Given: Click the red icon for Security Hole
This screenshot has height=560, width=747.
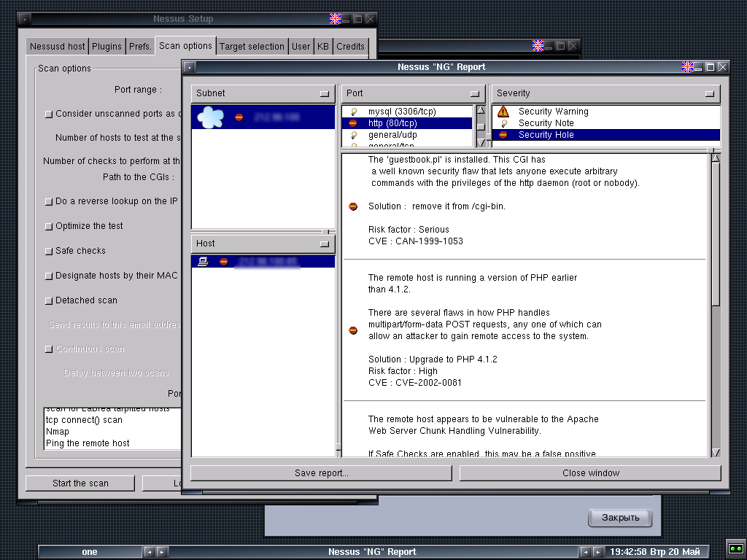Looking at the screenshot, I should (503, 135).
